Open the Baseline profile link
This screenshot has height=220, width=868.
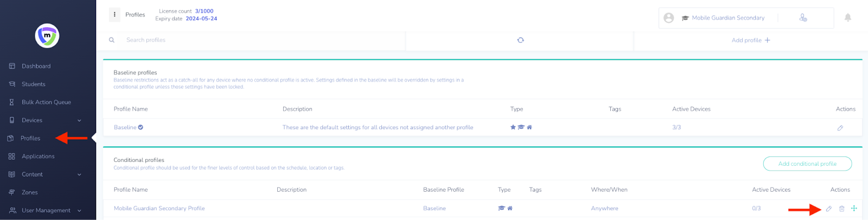[125, 127]
